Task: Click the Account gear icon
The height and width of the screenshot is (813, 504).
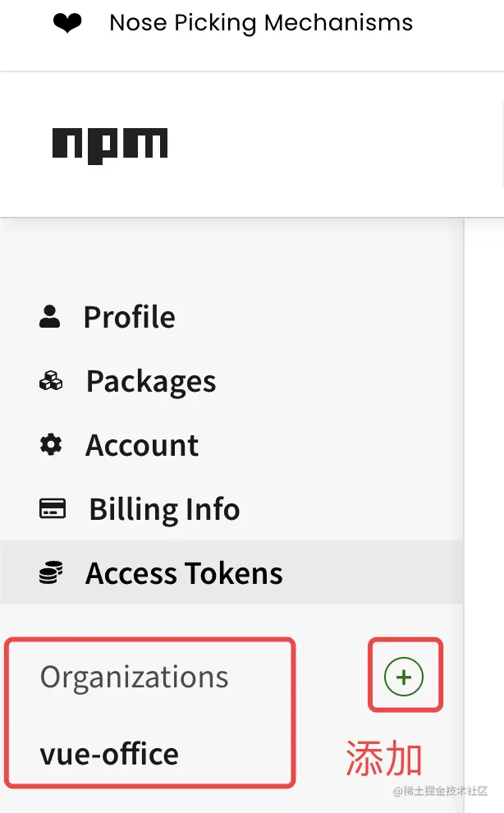Action: tap(51, 445)
